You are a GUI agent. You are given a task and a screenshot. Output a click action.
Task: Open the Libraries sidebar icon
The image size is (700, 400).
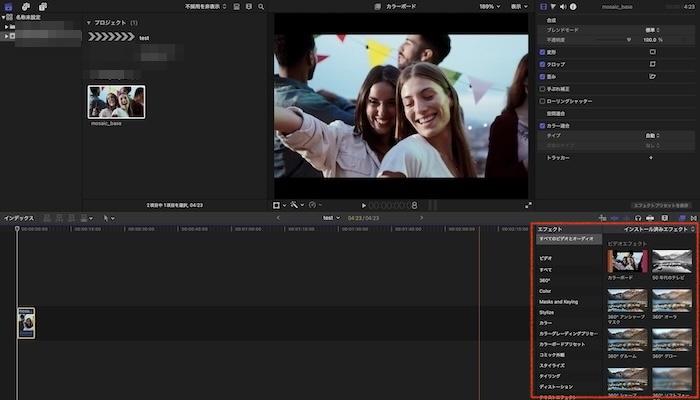[9, 6]
